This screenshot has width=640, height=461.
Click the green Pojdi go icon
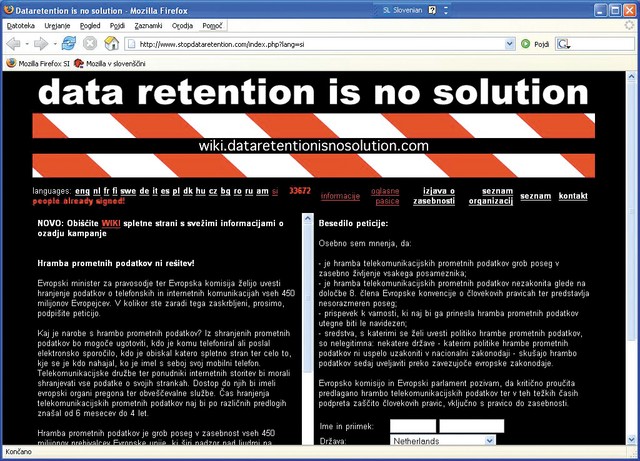(x=526, y=44)
